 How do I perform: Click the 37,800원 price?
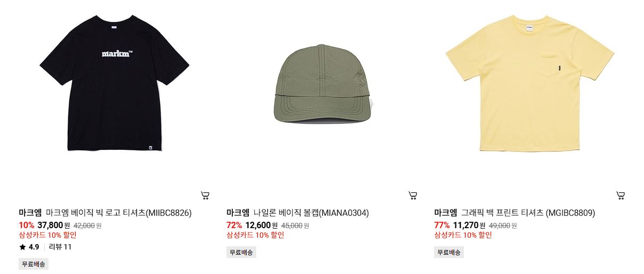(54, 225)
